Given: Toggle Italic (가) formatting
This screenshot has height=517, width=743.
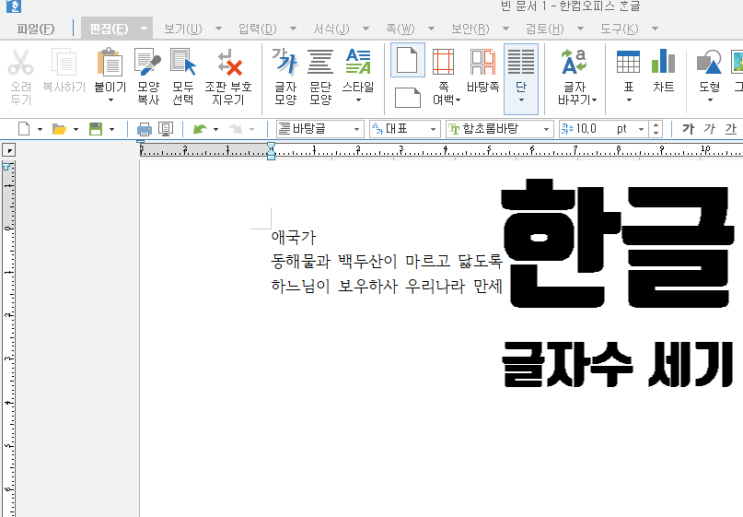Looking at the screenshot, I should tap(709, 129).
